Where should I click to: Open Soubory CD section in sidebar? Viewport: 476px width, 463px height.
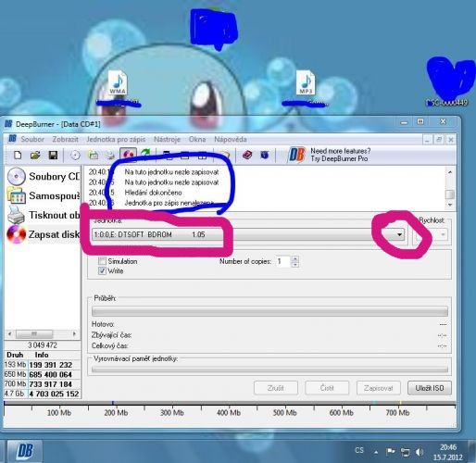click(43, 177)
